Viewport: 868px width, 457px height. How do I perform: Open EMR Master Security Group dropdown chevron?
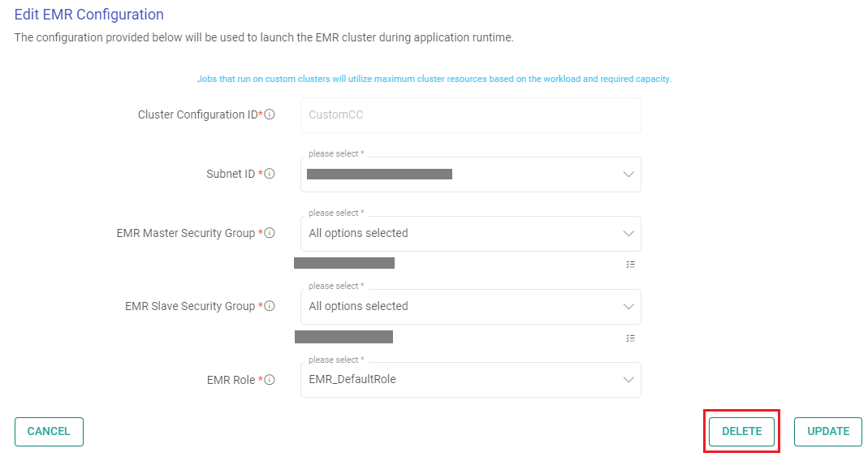[628, 234]
